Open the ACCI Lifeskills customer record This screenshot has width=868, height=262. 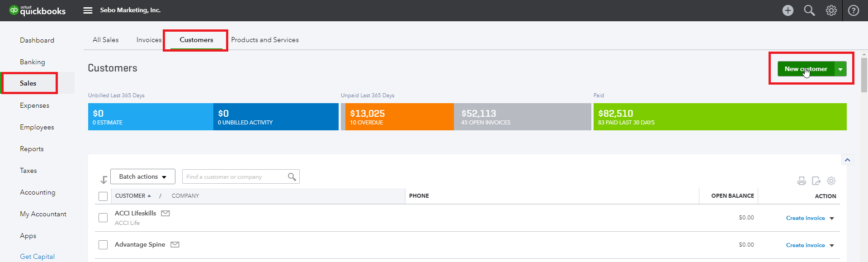click(x=135, y=213)
